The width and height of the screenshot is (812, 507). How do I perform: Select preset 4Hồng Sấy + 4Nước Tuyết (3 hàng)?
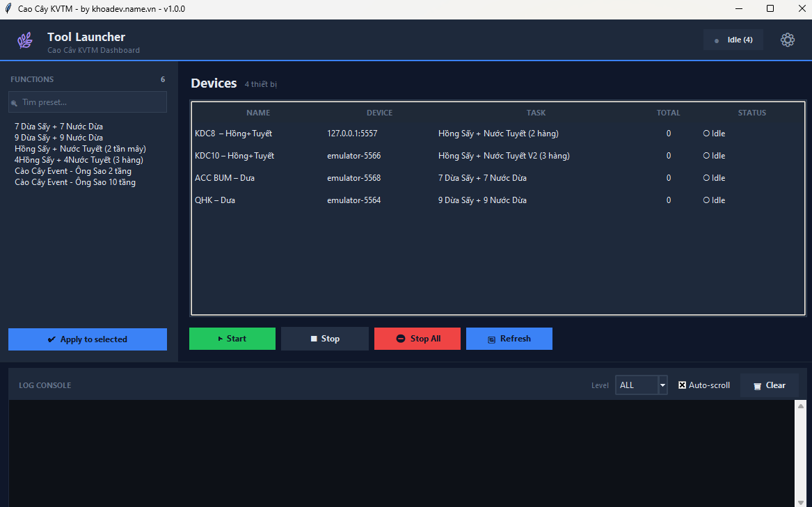[x=79, y=159]
